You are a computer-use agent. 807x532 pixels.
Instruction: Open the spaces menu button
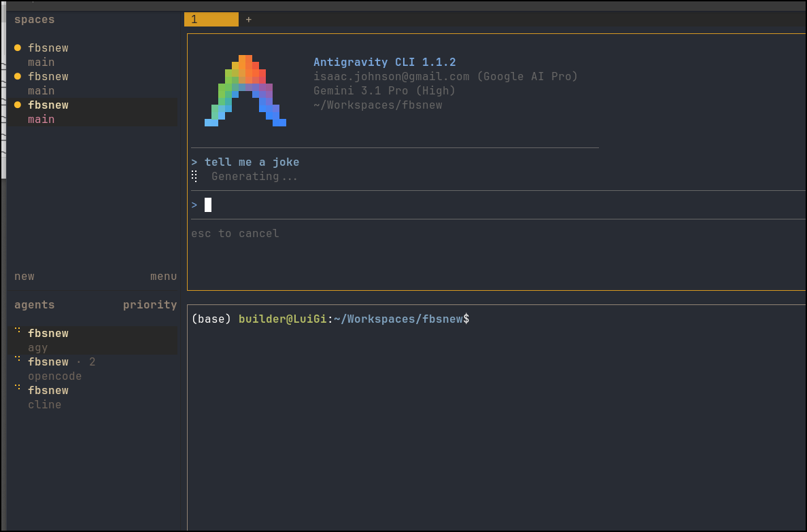(164, 277)
